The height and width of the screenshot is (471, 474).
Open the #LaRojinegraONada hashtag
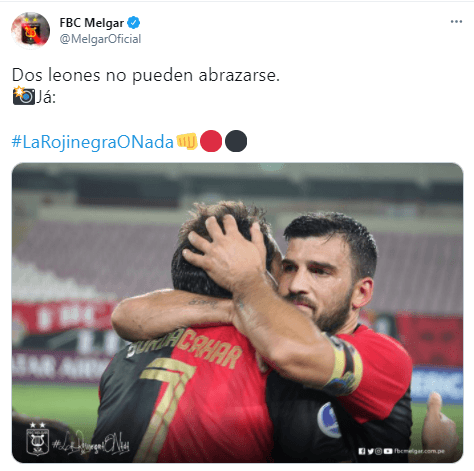point(93,142)
